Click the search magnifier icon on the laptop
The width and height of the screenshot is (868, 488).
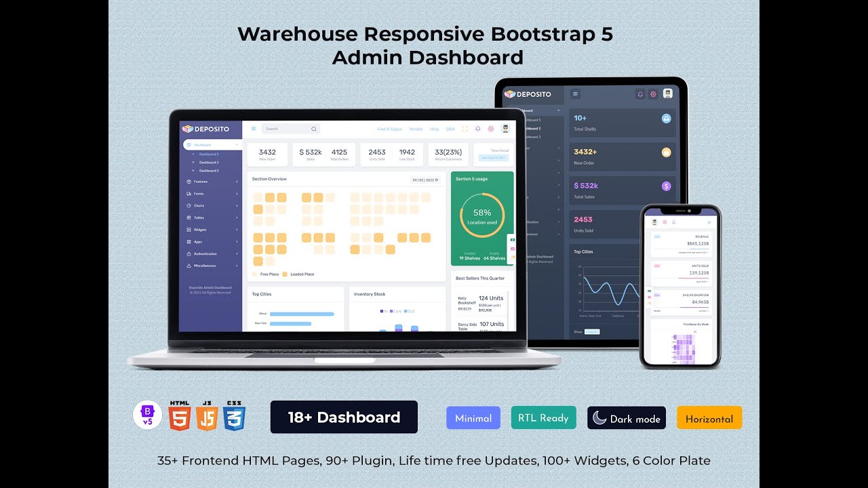tap(313, 129)
